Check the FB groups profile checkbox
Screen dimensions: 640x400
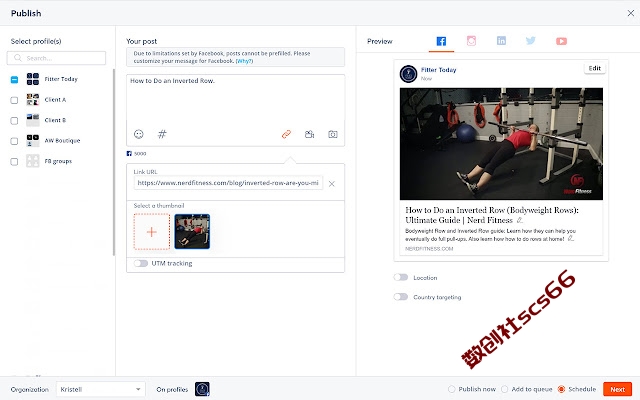coord(14,162)
